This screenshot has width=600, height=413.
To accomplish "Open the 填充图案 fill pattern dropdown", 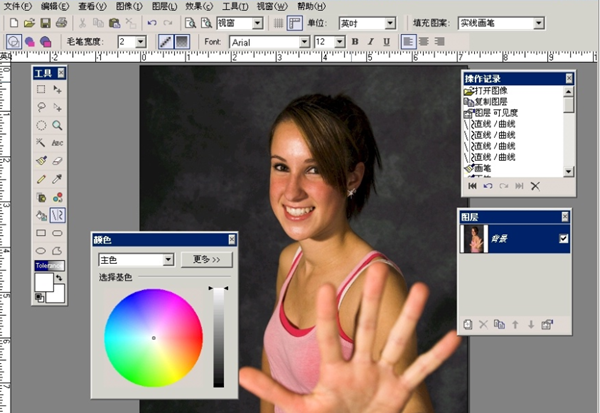I will click(538, 23).
